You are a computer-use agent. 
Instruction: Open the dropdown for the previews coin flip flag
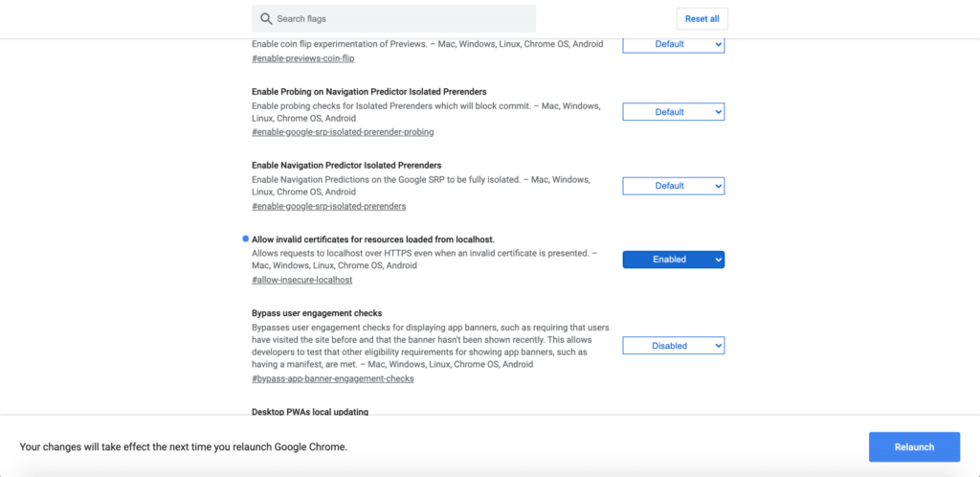(673, 44)
